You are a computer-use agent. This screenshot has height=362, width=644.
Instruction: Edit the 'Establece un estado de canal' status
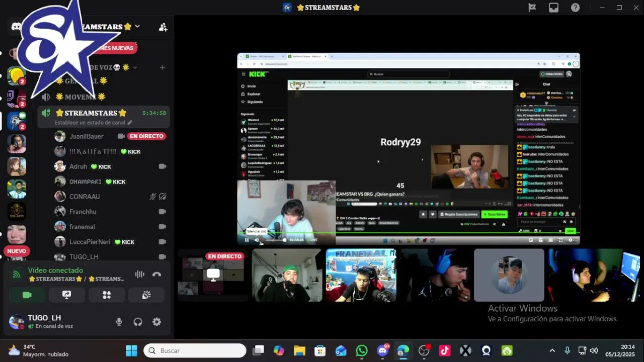[x=94, y=122]
